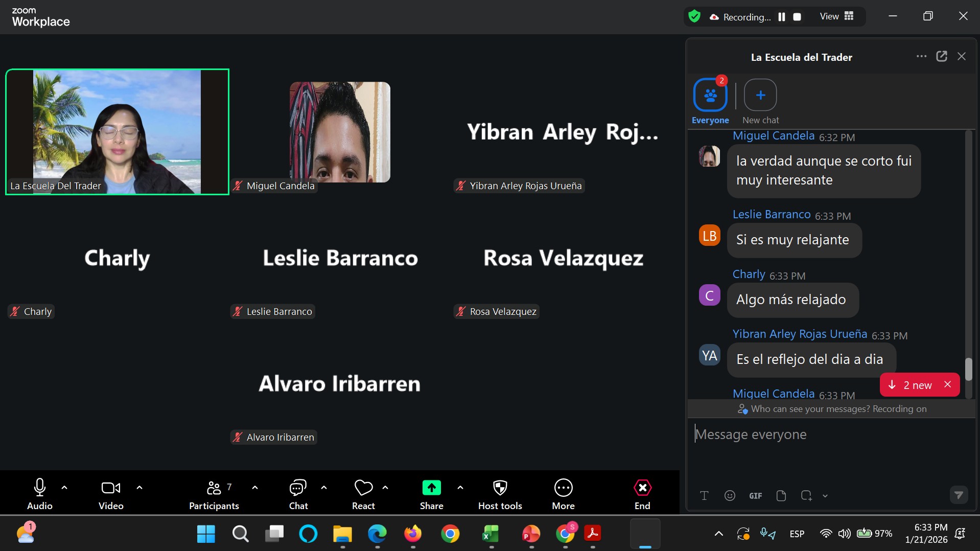Click the chat panel scrollbar
The width and height of the screenshot is (980, 551).
pos(968,369)
